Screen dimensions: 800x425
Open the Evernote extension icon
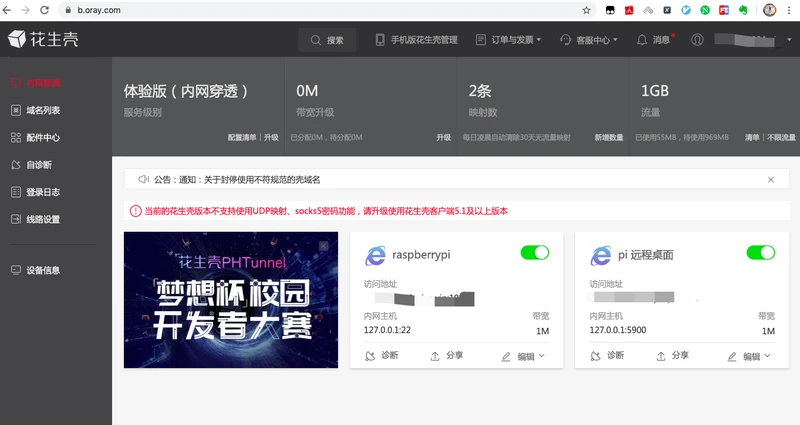tap(743, 10)
